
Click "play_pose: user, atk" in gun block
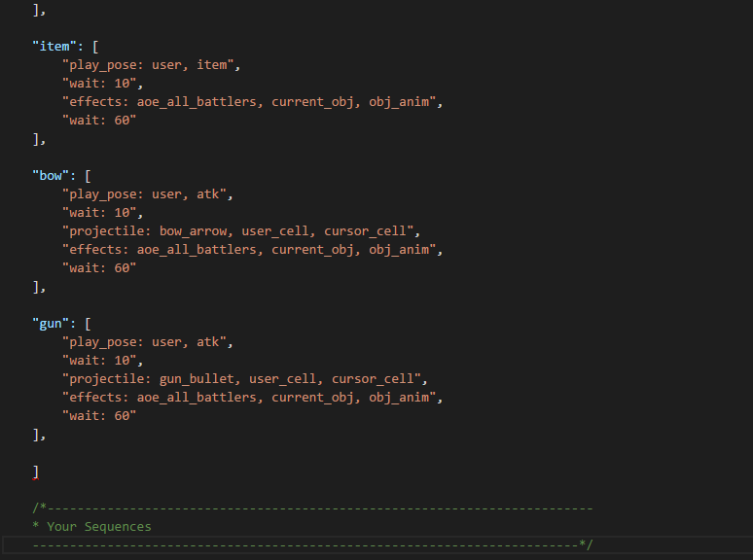point(144,342)
